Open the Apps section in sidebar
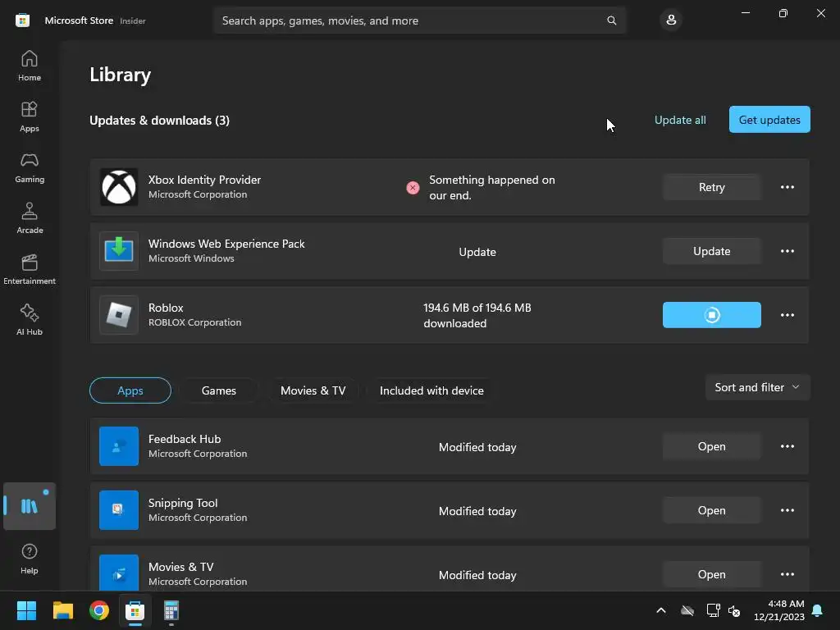Image resolution: width=840 pixels, height=630 pixels. 29,116
